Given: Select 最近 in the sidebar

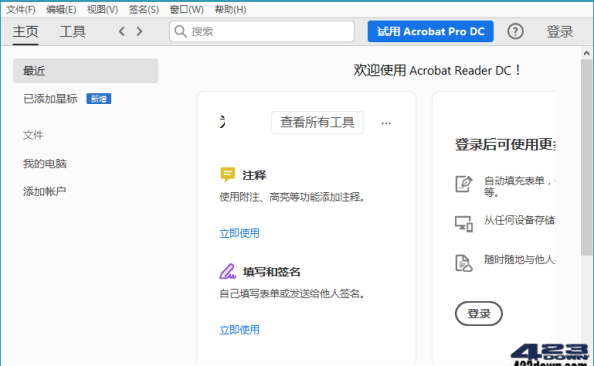Looking at the screenshot, I should (86, 71).
